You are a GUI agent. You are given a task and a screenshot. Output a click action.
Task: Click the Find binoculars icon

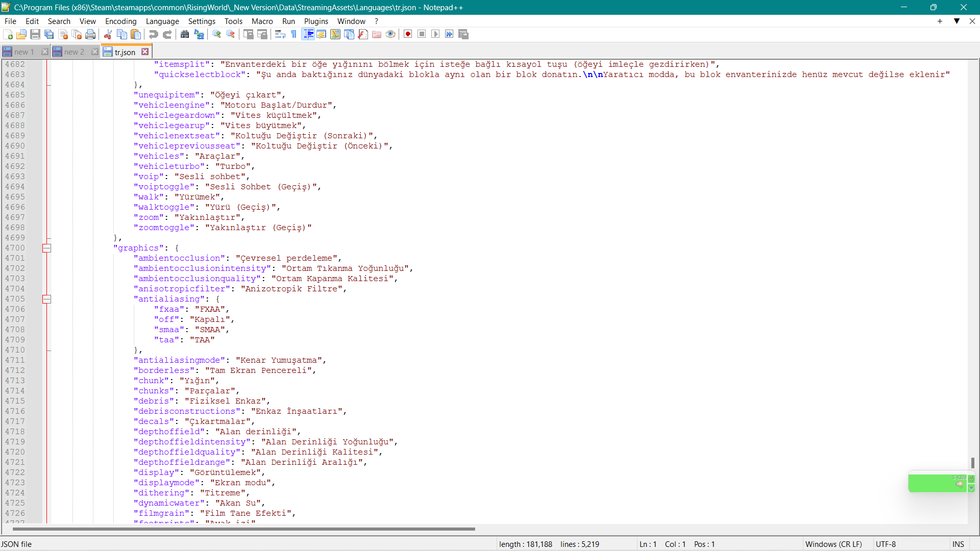point(185,34)
